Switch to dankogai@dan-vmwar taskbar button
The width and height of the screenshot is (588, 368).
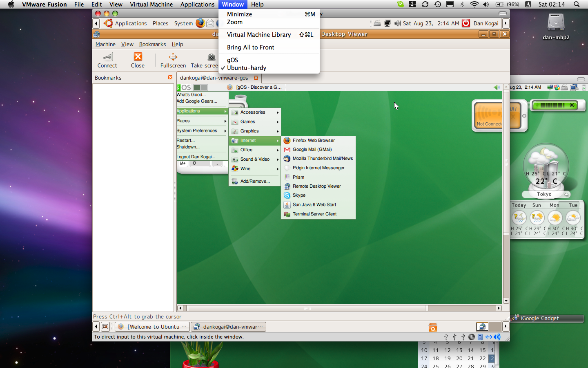click(x=229, y=327)
